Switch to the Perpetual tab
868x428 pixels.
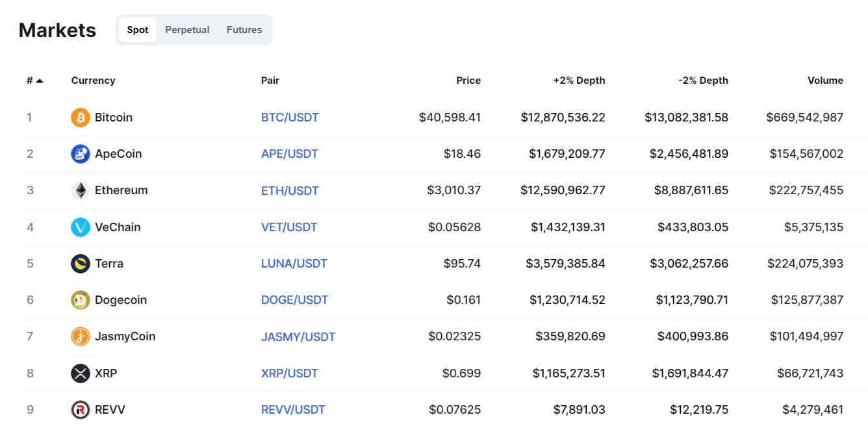click(187, 30)
